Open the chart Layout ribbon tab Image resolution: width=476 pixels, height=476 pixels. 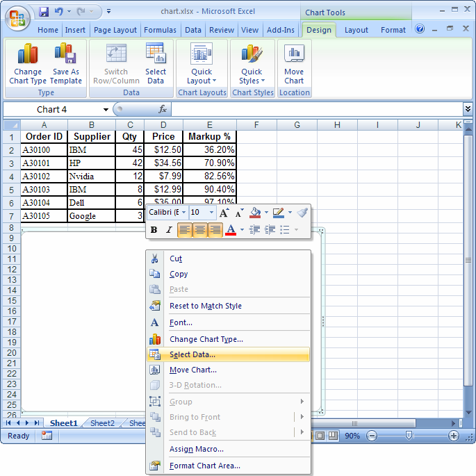pos(356,30)
